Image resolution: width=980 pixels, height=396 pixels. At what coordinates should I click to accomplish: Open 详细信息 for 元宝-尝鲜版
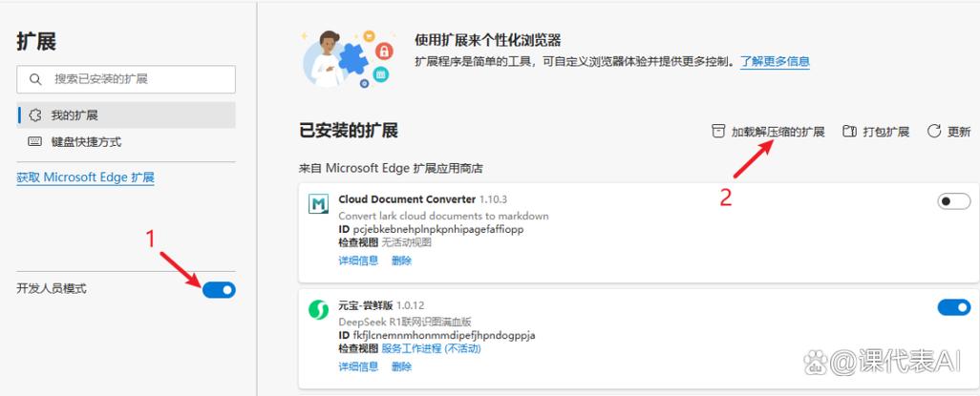coord(358,366)
